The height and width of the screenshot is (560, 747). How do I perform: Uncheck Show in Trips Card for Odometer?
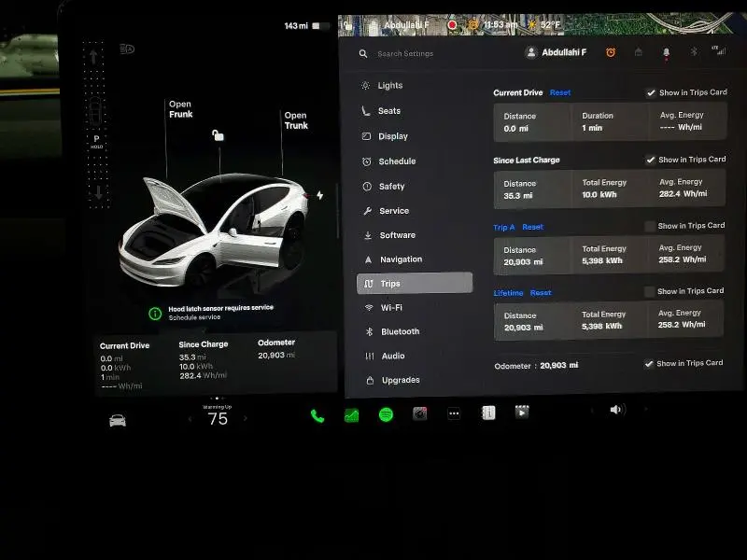pos(648,364)
